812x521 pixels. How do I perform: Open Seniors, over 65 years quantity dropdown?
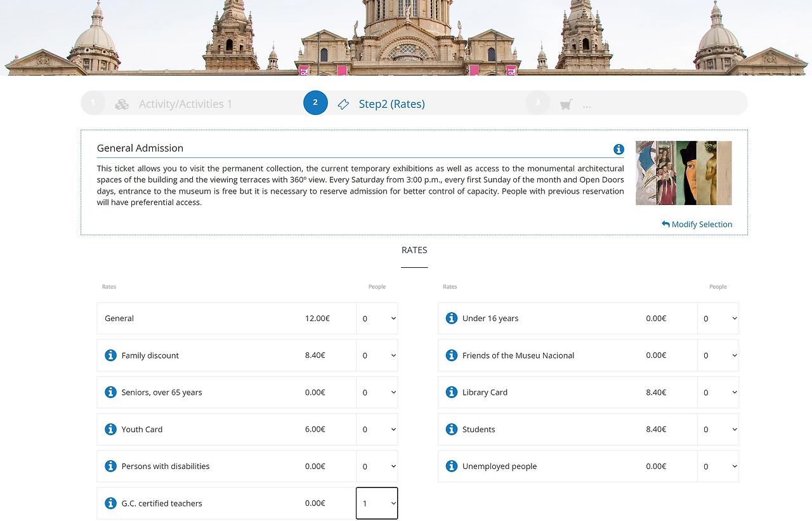pos(377,392)
